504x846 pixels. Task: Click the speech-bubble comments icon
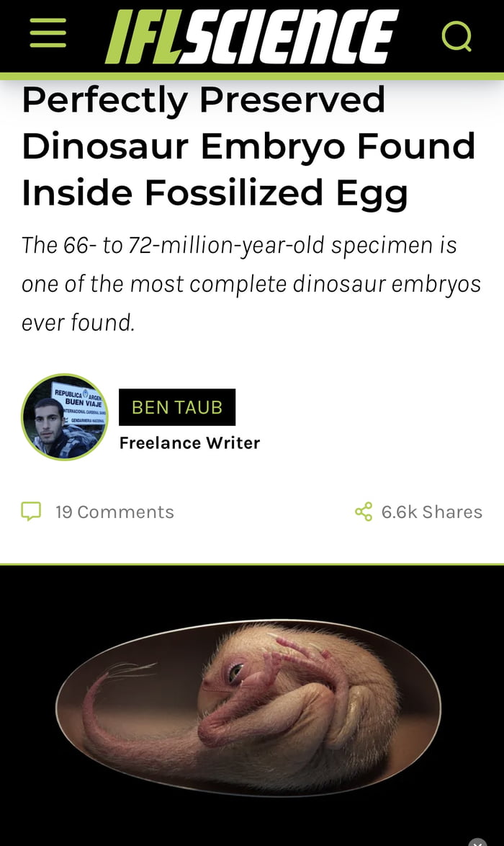pos(32,512)
